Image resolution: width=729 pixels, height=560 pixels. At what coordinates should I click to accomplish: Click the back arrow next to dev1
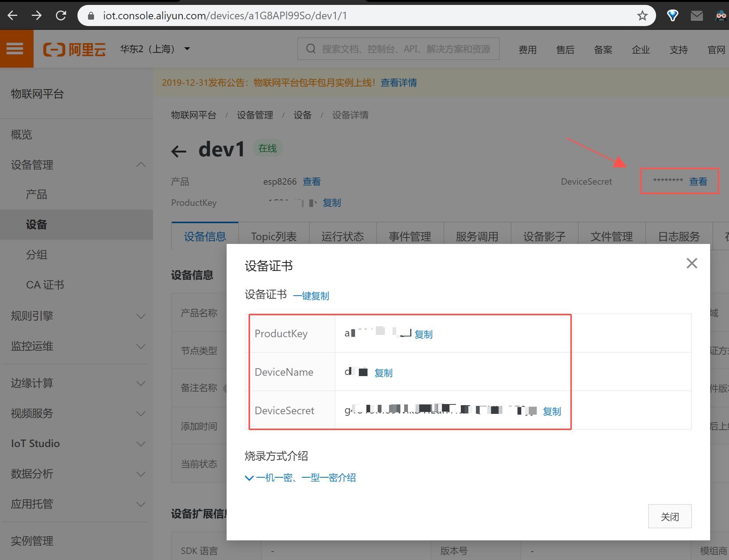pos(178,151)
